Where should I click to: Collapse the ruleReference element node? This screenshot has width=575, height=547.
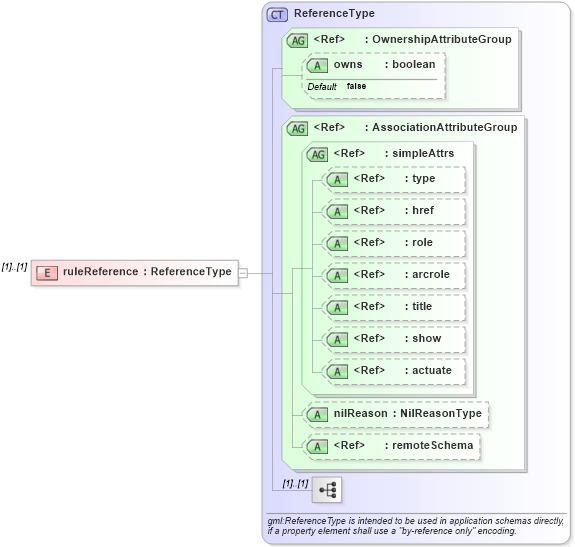[x=243, y=273]
